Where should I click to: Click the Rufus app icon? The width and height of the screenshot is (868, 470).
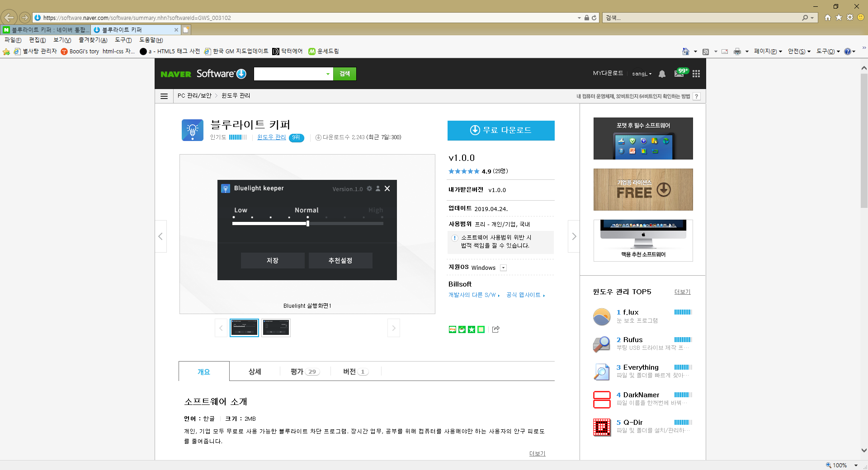pos(602,344)
